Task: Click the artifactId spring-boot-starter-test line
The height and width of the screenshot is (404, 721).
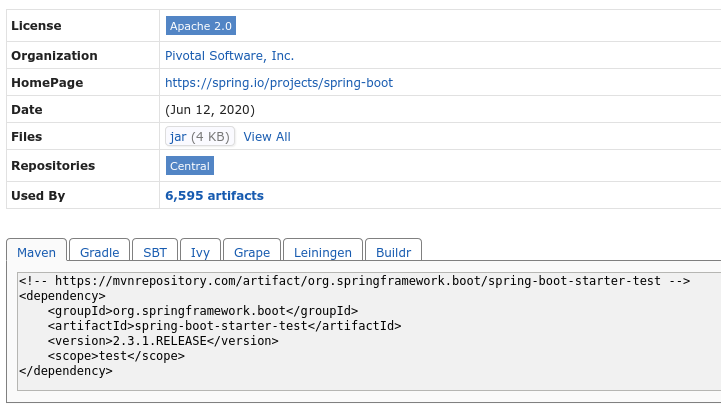Action: (x=224, y=326)
